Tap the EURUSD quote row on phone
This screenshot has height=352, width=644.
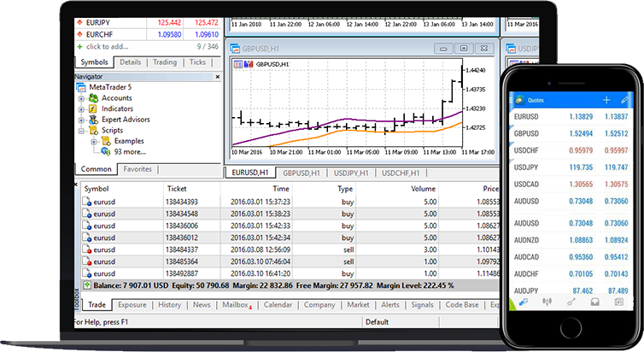pyautogui.click(x=571, y=117)
